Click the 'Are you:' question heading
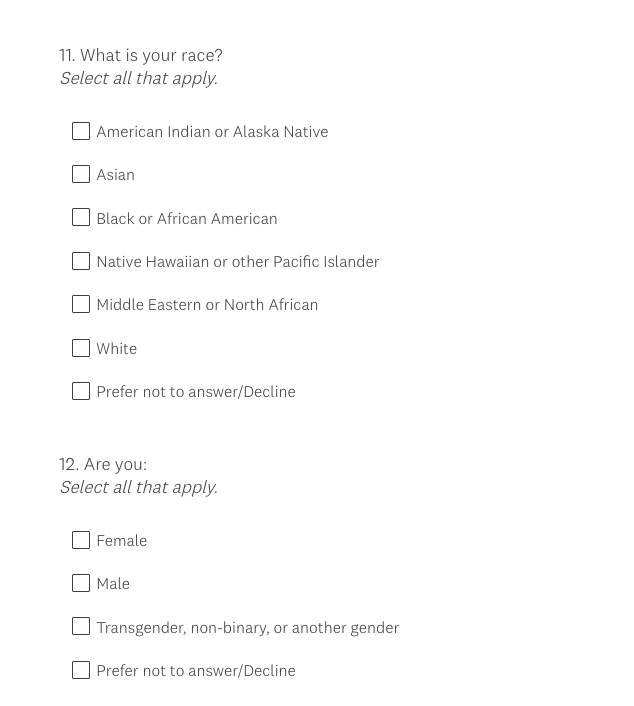 [114, 464]
